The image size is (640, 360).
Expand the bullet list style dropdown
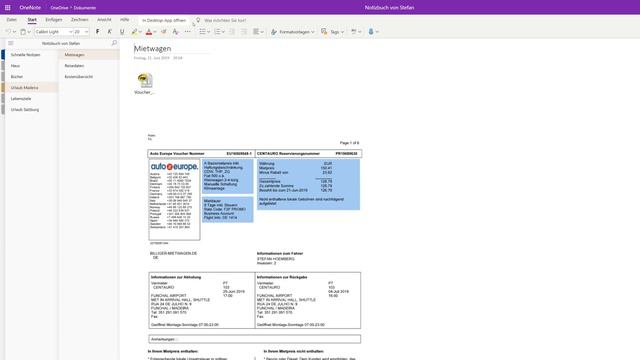(209, 32)
